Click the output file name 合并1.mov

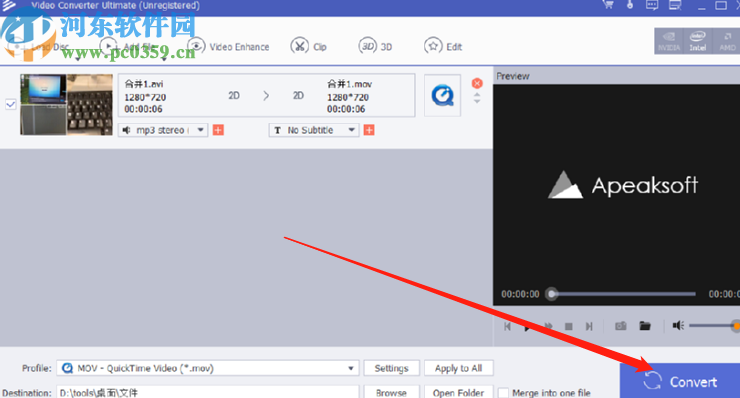point(350,84)
